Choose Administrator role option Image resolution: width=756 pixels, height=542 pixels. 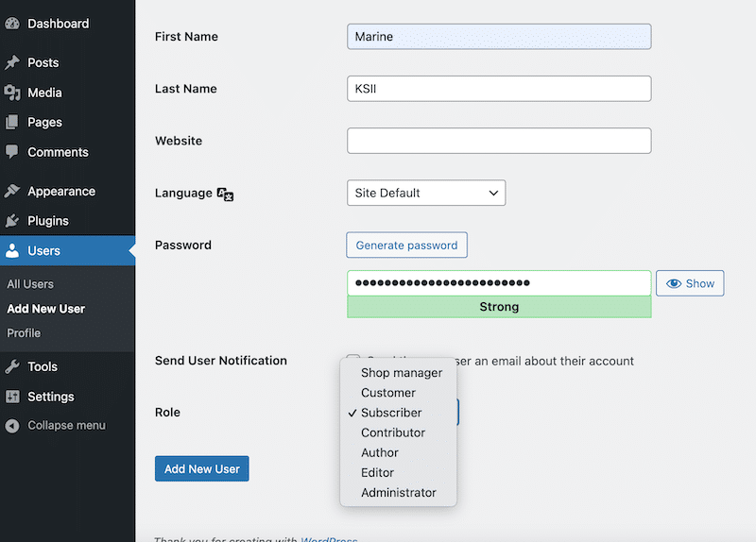398,493
